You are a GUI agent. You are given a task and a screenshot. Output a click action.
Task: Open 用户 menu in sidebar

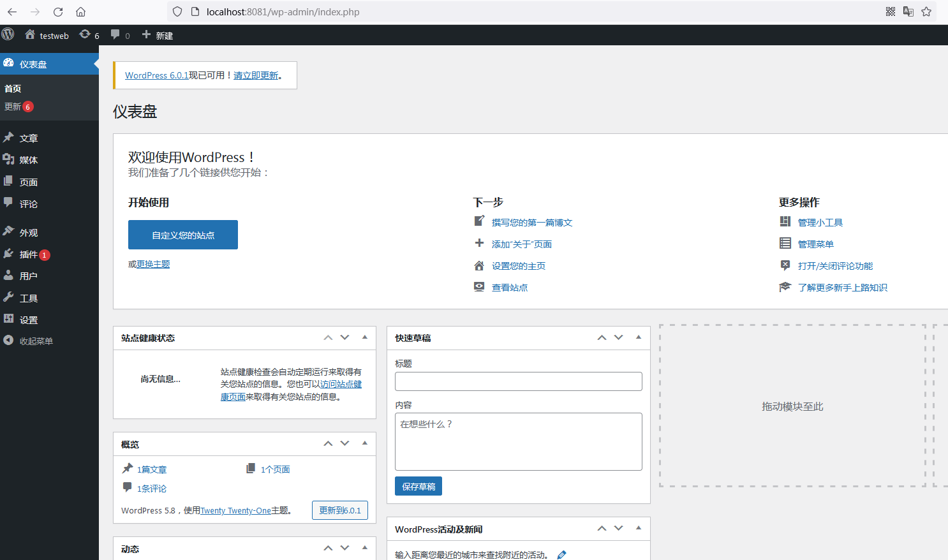(49, 276)
